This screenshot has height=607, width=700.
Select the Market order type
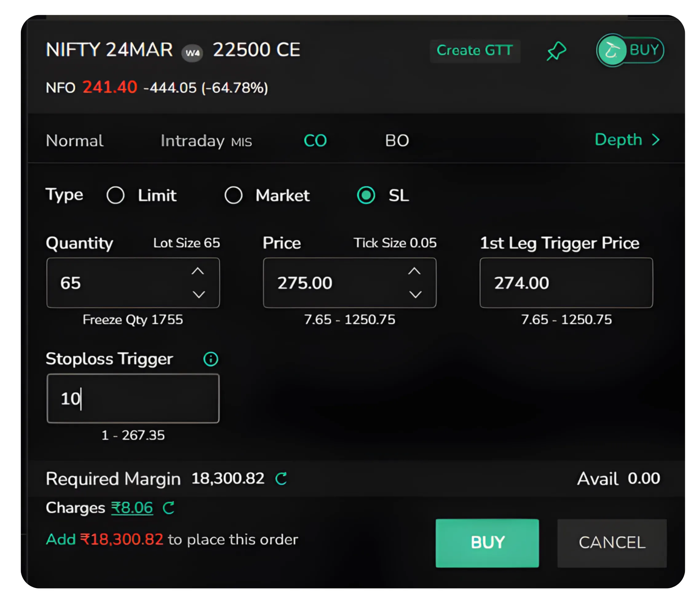(233, 195)
